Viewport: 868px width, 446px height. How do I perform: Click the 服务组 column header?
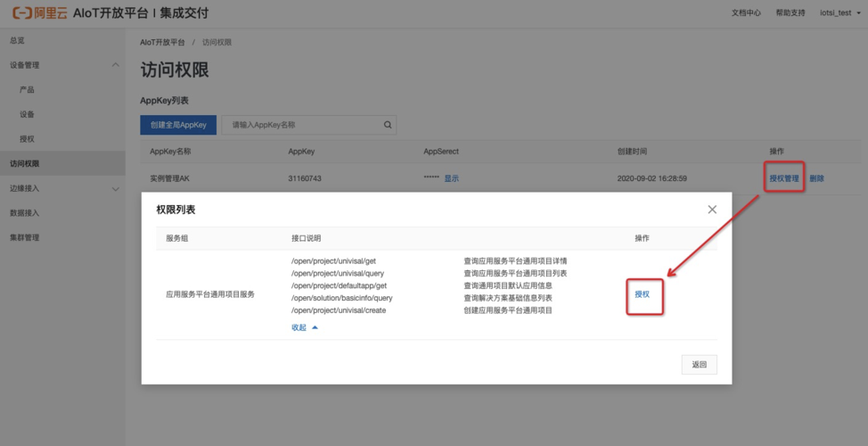177,238
